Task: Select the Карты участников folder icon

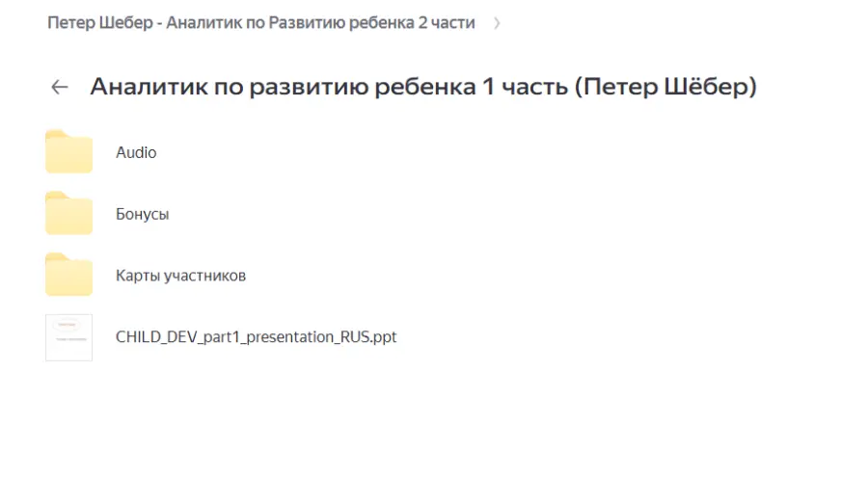Action: click(x=68, y=276)
